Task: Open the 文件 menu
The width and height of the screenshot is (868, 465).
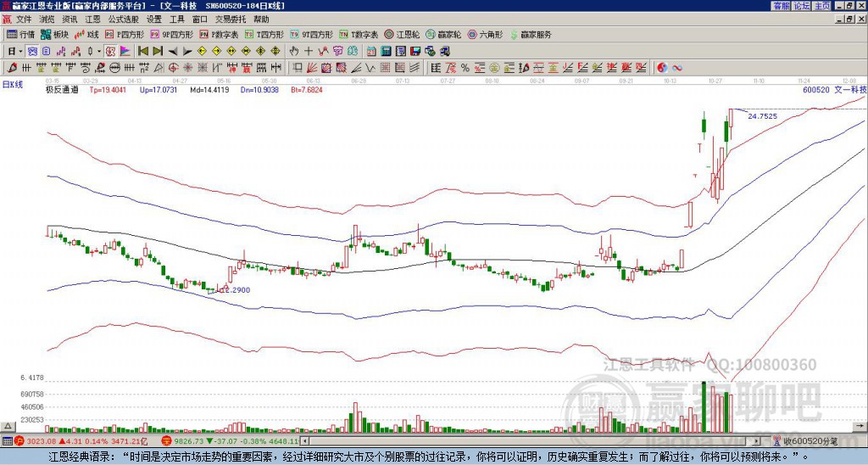Action: click(24, 20)
